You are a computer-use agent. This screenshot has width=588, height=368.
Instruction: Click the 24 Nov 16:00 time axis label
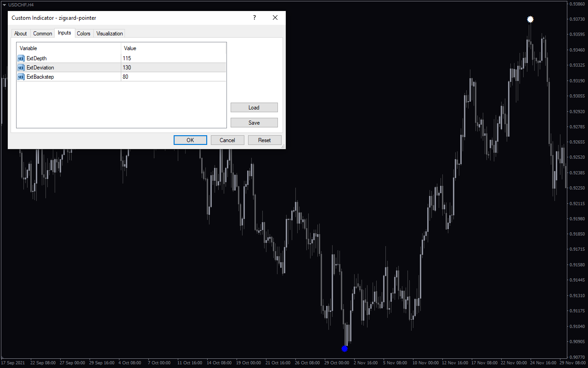(x=543, y=363)
